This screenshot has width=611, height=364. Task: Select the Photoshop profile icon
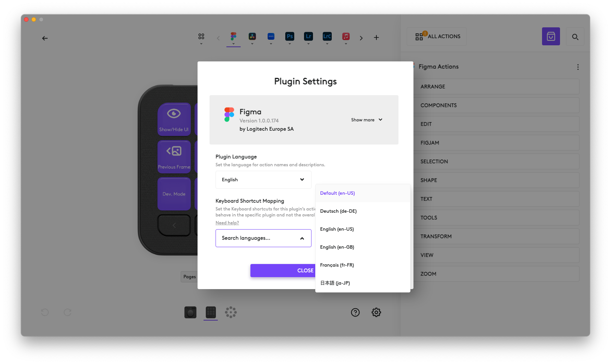[x=290, y=36]
